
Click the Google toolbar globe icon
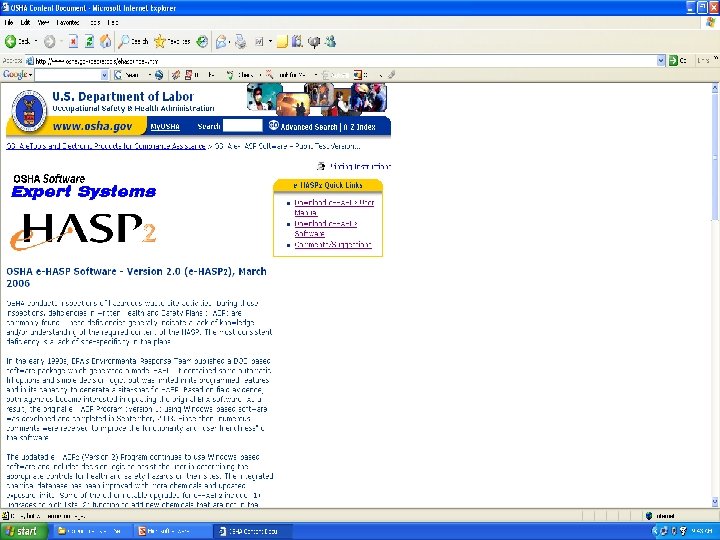(x=159, y=75)
